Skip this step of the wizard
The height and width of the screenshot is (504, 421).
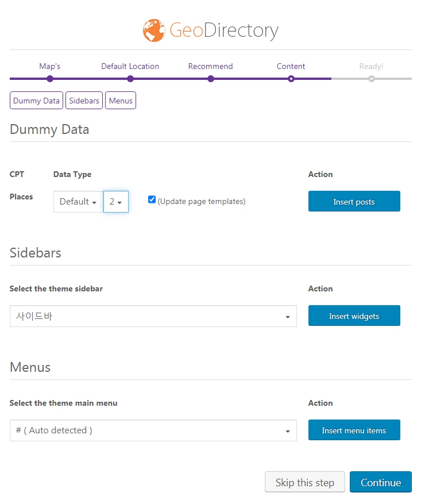click(x=305, y=482)
